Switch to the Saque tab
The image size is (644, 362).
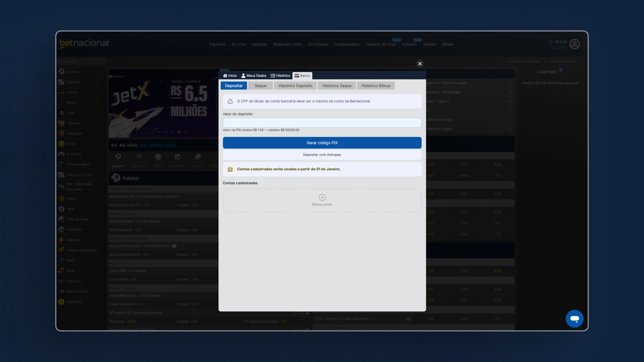(260, 86)
